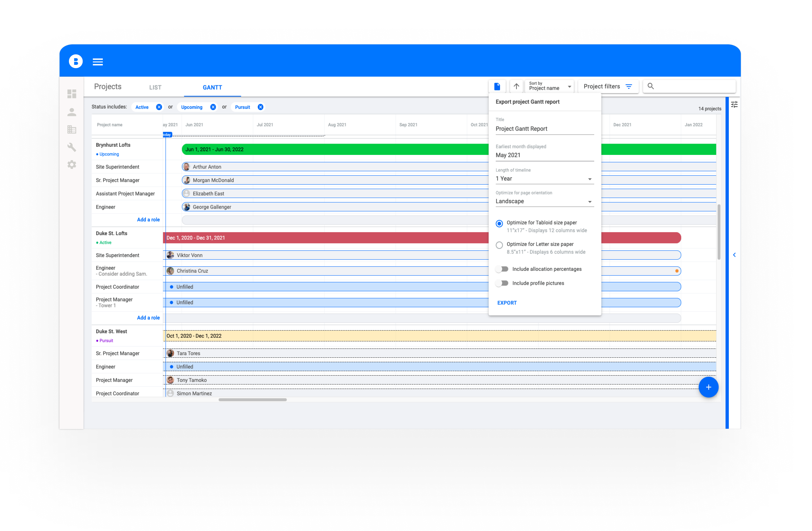812x531 pixels.
Task: Click the horizontal timeline scrollbar
Action: coord(253,400)
